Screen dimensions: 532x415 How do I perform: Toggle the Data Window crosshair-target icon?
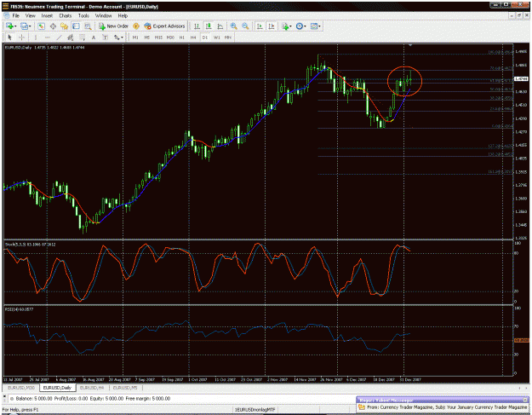pos(53,26)
